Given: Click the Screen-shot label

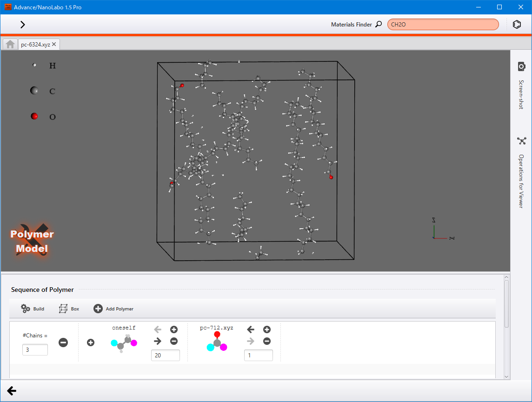Looking at the screenshot, I should coord(521,94).
